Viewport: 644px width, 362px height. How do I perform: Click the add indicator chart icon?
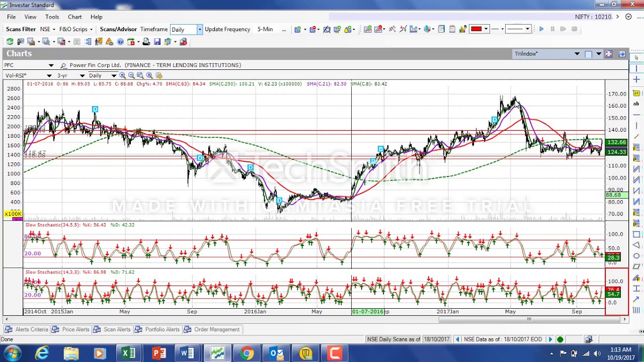[x=367, y=29]
